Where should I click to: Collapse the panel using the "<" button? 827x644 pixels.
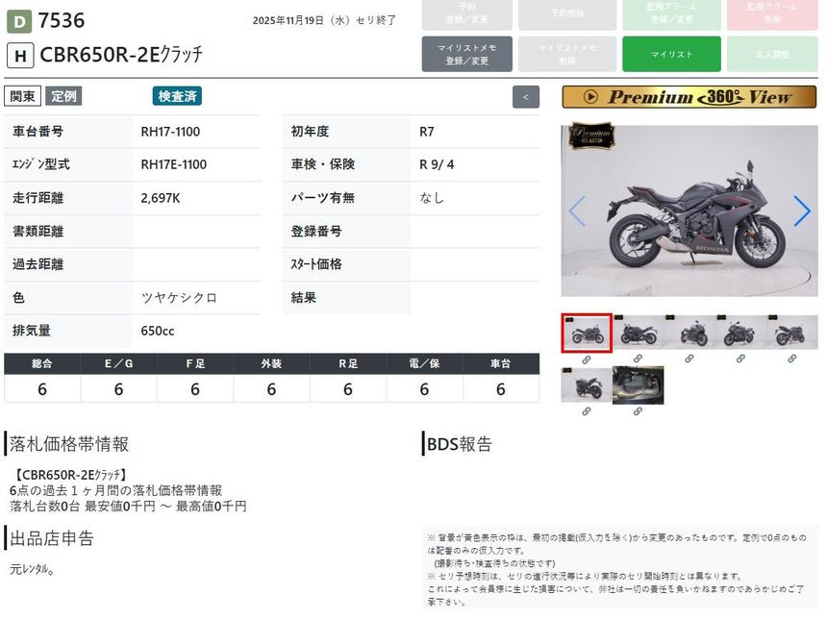525,97
